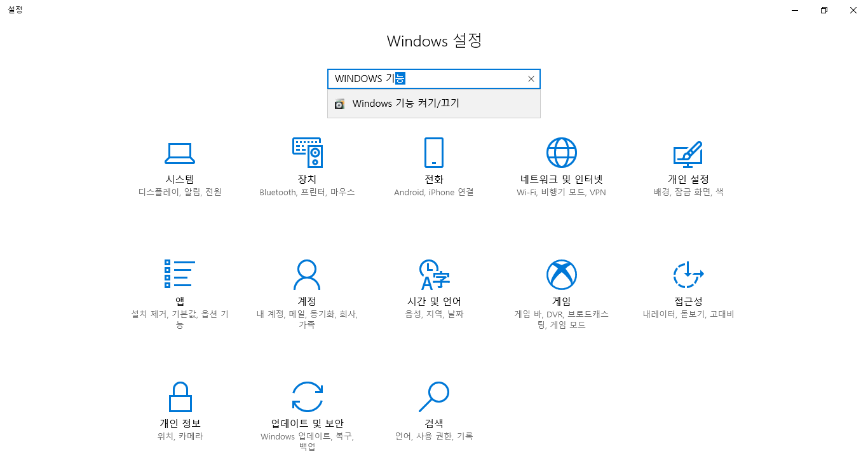Click the text 배경, 잠금 화면, 색

coord(688,192)
